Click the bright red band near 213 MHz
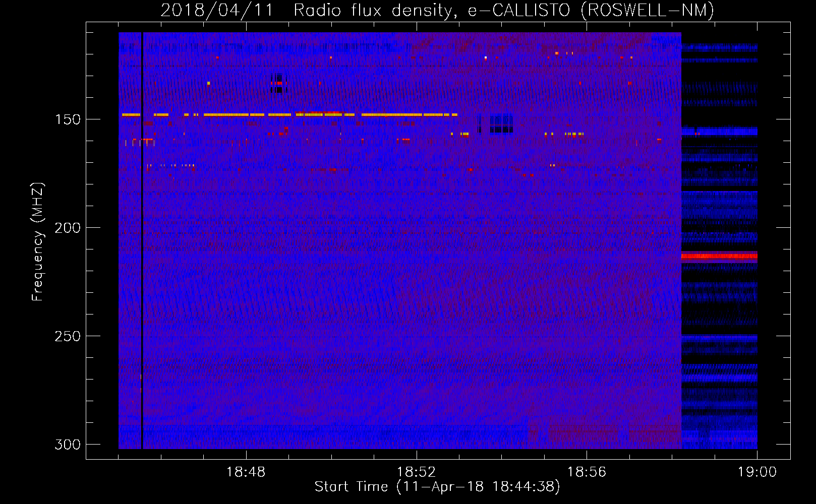 pyautogui.click(x=719, y=257)
